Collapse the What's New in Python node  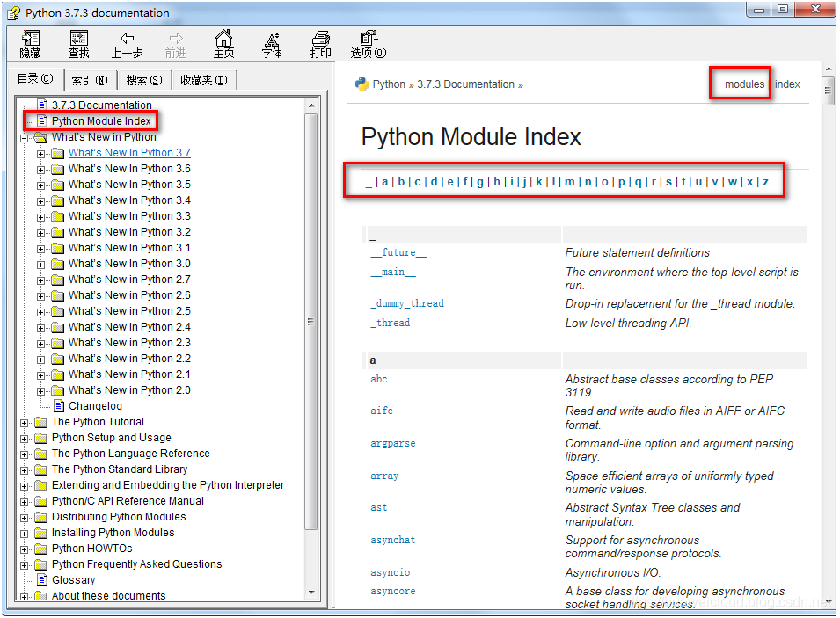tap(24, 138)
